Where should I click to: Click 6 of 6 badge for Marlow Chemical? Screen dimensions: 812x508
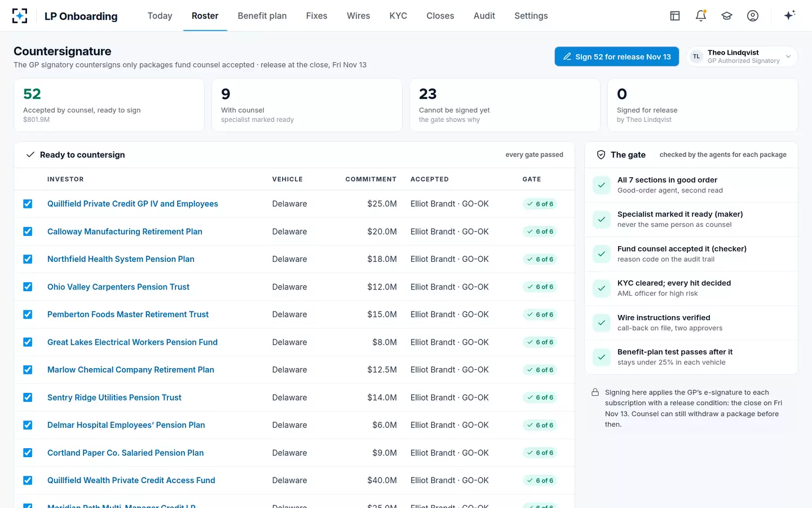point(540,370)
